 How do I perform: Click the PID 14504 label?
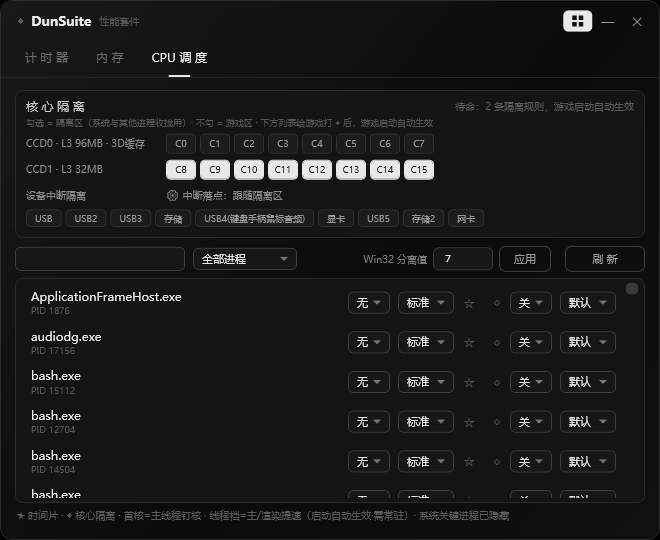pos(53,470)
